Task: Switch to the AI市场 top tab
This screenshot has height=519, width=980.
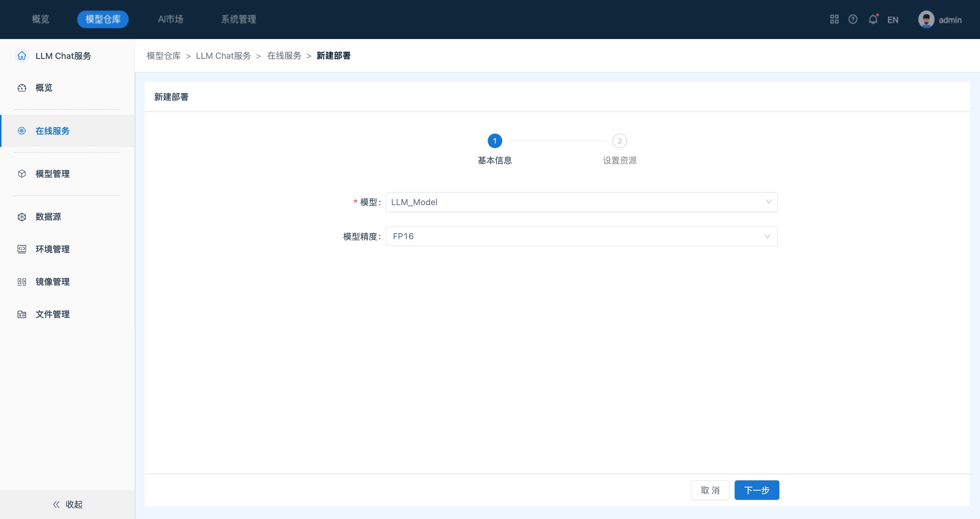Action: [170, 20]
